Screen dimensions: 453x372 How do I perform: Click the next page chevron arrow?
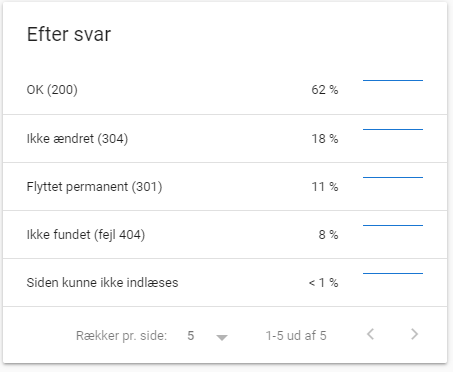coord(414,334)
